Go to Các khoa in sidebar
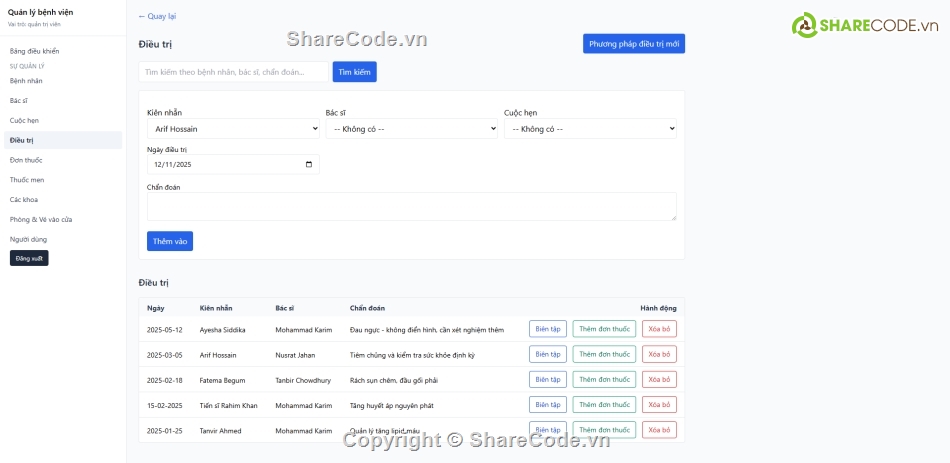Viewport: 950px width, 463px height. tap(24, 199)
